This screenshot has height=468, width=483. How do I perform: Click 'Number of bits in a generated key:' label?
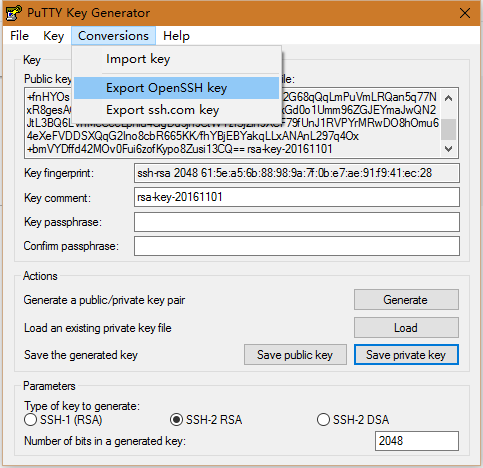click(x=105, y=441)
